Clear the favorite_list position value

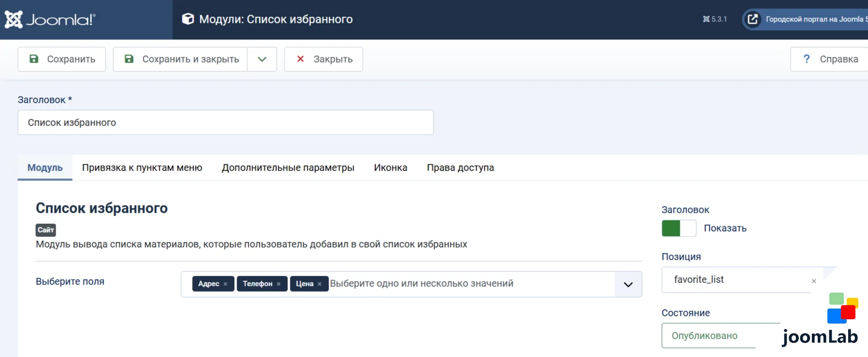[x=814, y=281]
